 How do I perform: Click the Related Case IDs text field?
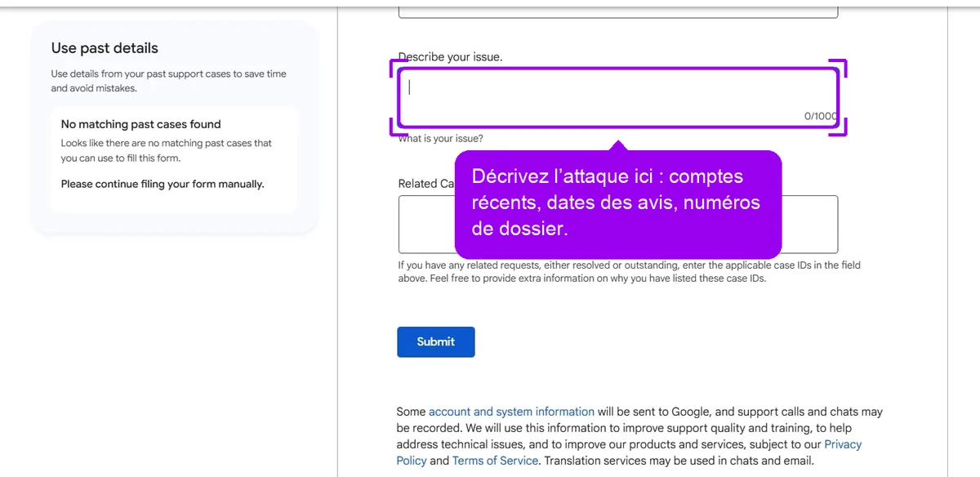[618, 224]
